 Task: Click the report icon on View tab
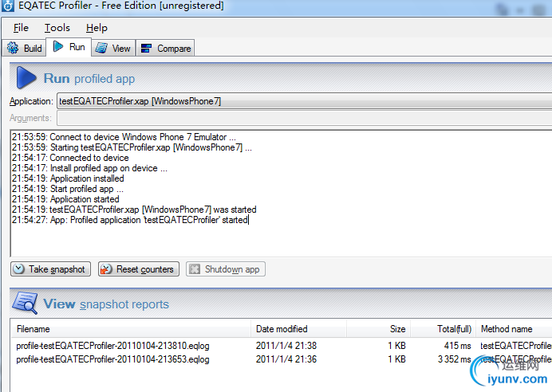(x=101, y=48)
